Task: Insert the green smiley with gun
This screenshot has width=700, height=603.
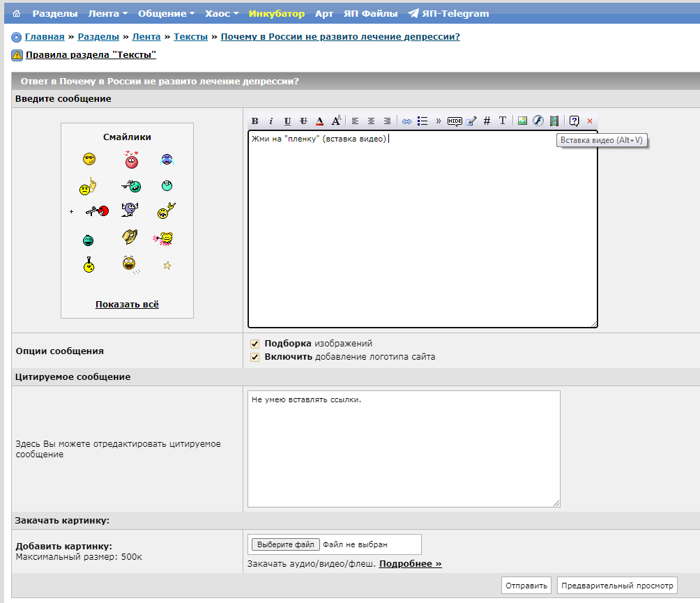Action: pyautogui.click(x=131, y=186)
